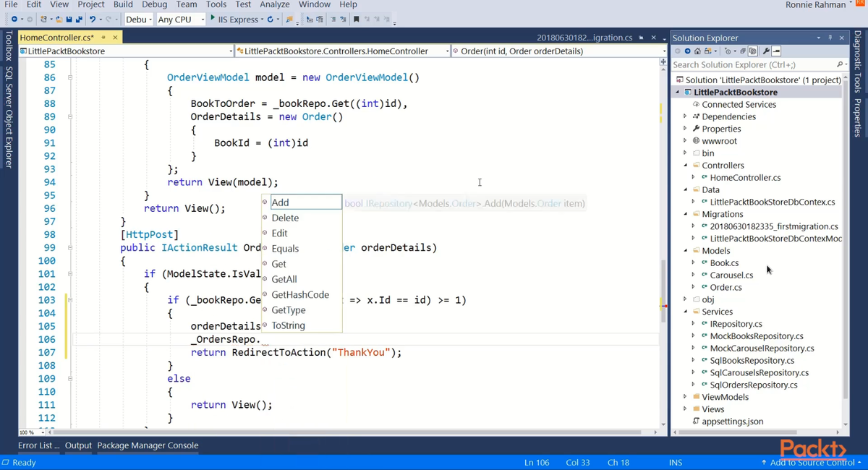Click the editor horizontal scrollbar
This screenshot has height=470, width=868.
tap(347, 432)
